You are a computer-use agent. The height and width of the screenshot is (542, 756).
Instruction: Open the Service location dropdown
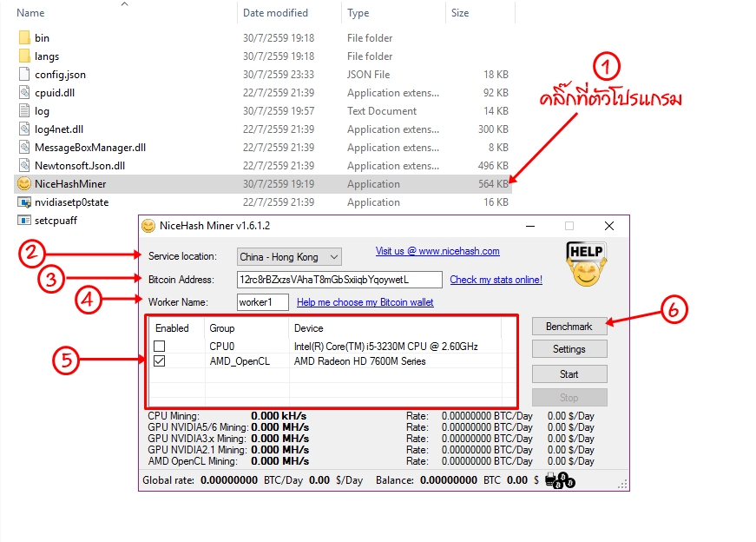(289, 257)
